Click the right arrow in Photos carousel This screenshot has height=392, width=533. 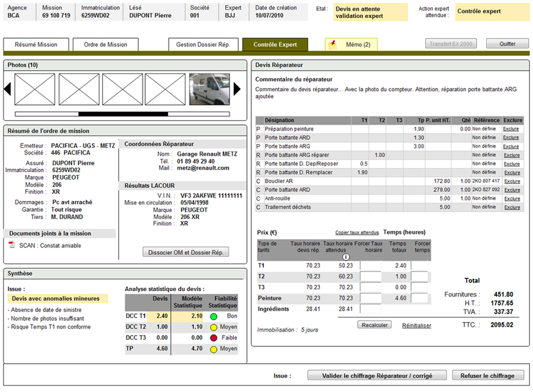pos(237,89)
